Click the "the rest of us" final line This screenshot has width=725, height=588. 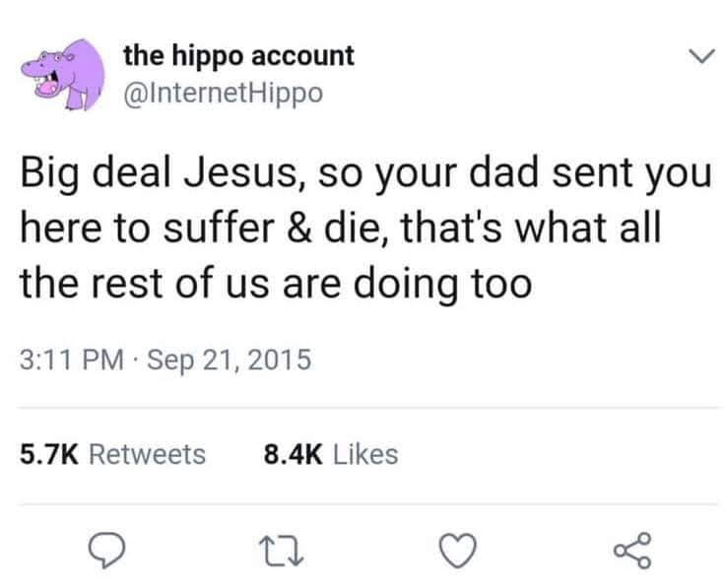pos(272,284)
